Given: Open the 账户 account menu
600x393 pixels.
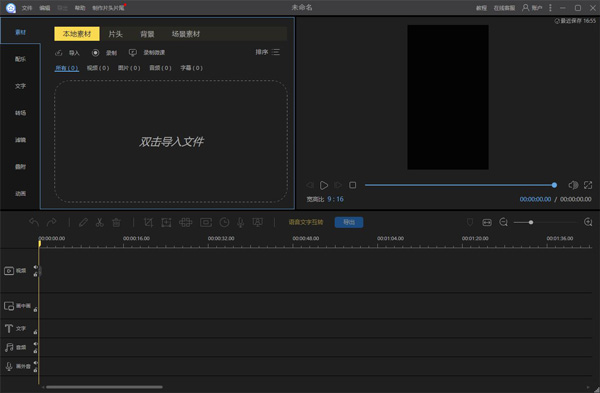Looking at the screenshot, I should [x=532, y=8].
